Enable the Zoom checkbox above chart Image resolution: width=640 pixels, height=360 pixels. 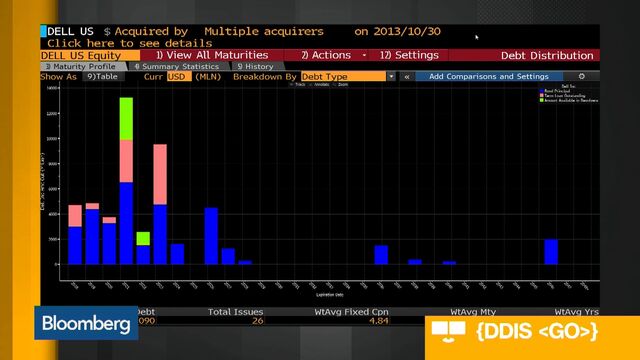coord(334,84)
